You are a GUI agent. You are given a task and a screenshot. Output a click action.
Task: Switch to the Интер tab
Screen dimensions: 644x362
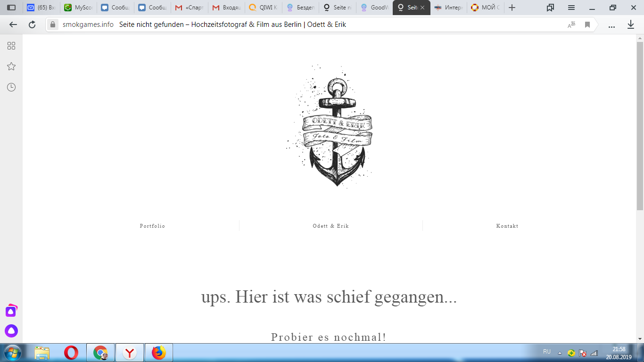448,8
